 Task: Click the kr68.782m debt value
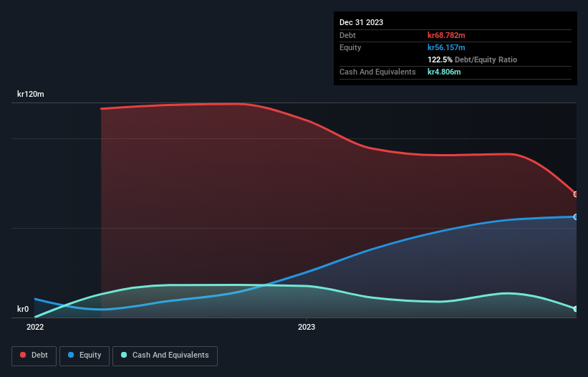click(x=446, y=35)
